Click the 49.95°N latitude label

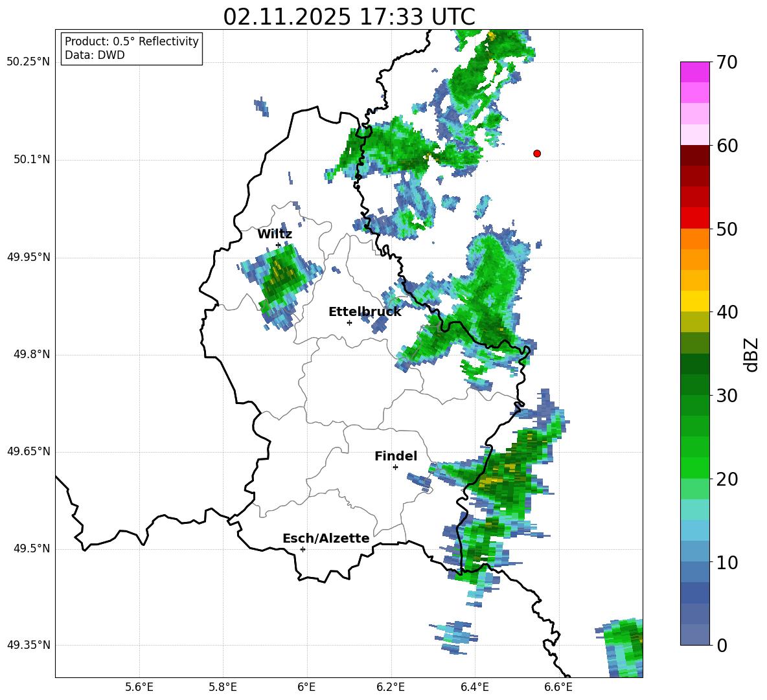click(29, 257)
